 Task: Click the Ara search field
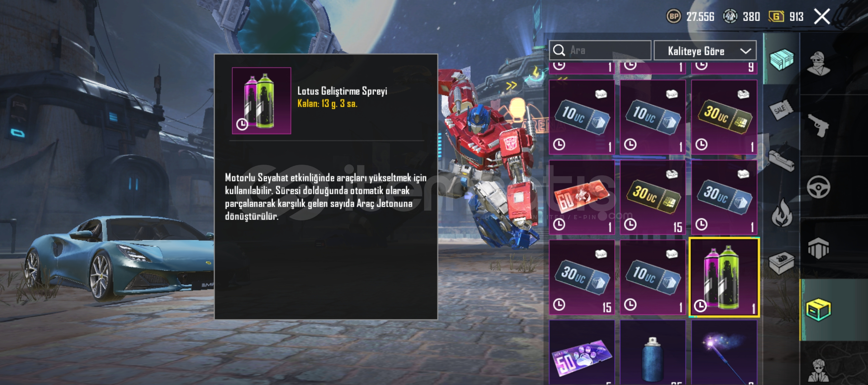click(x=600, y=51)
